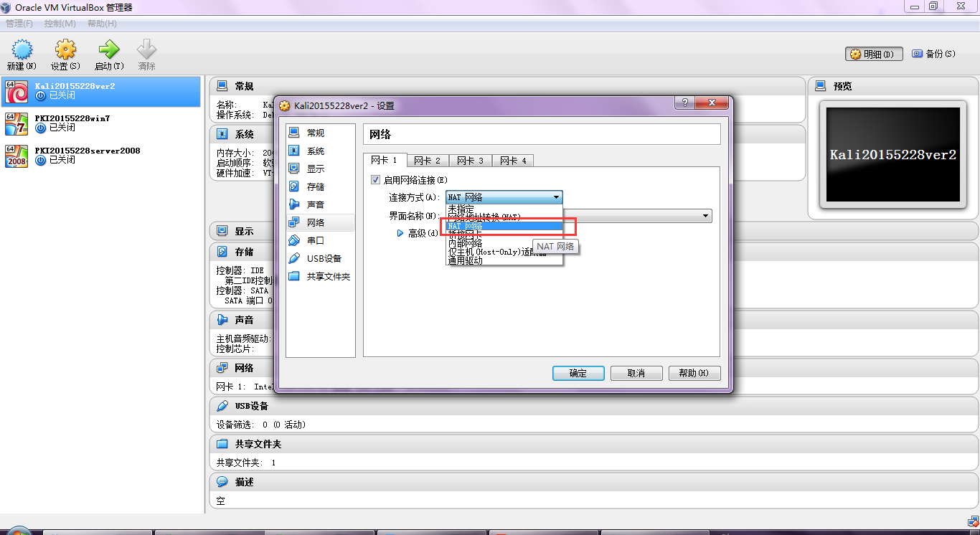Toggle 启用网络连接 checkbox
Screen dimensions: 980x535
[x=375, y=180]
